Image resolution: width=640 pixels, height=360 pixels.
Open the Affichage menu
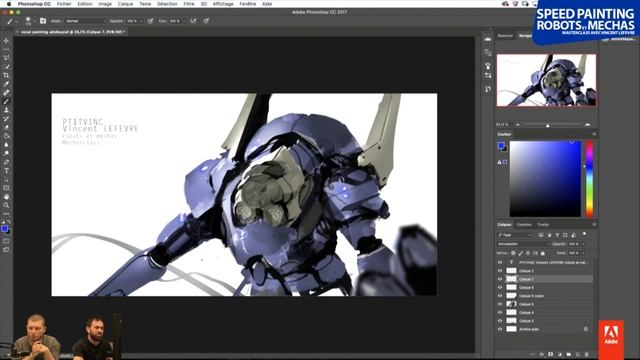pyautogui.click(x=223, y=4)
